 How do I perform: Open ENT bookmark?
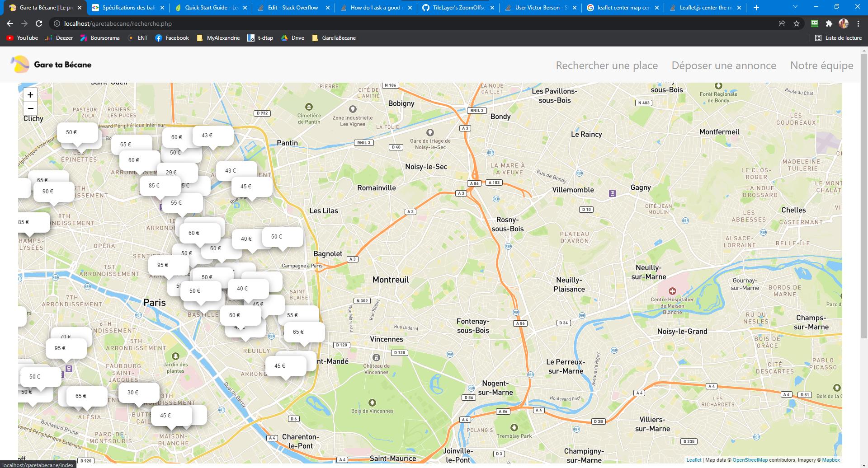point(138,38)
